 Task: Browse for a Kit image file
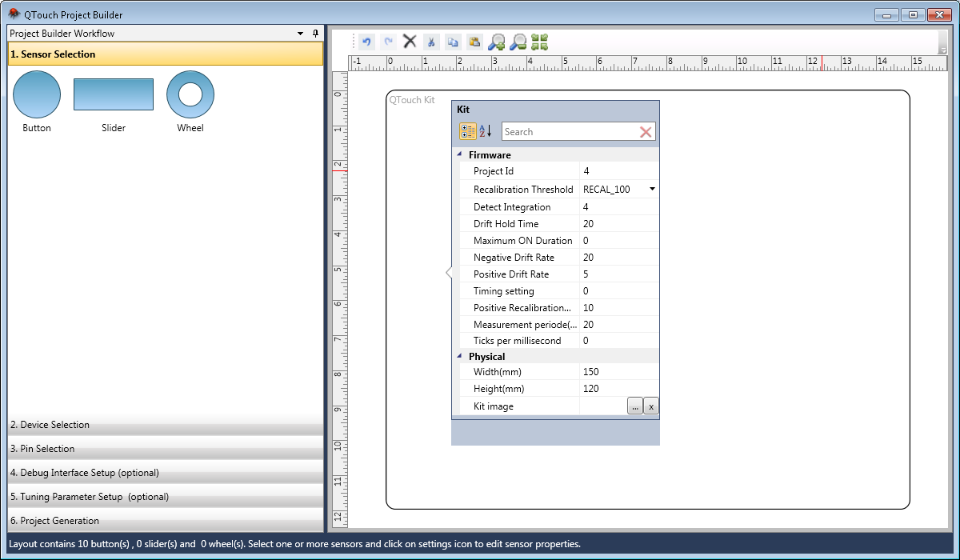tap(635, 406)
